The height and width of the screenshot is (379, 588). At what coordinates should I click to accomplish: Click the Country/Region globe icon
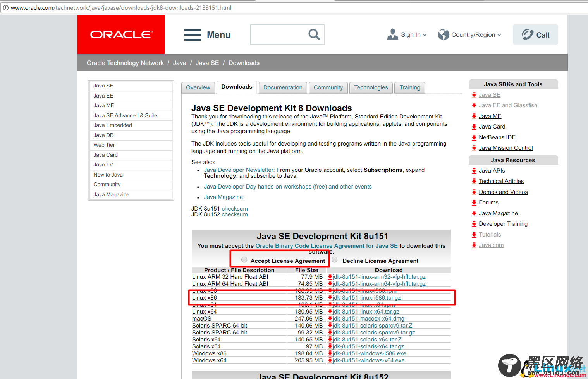click(x=444, y=34)
